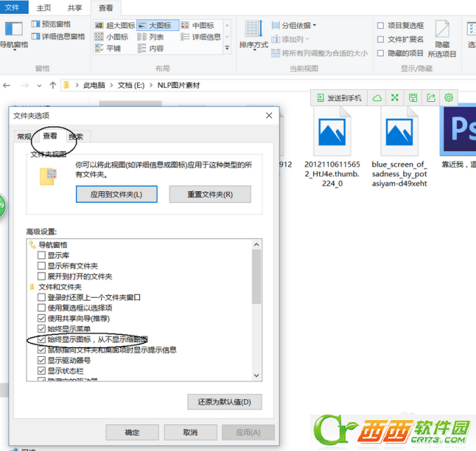The width and height of the screenshot is (476, 451).
Task: Click the cloud icon in the floating toolbar
Action: click(377, 98)
